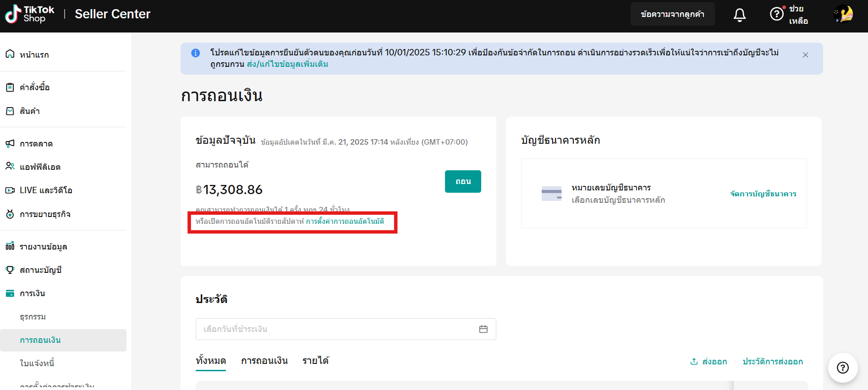868x390 pixels.
Task: Select การถอนเงิน submenu item
Action: click(63, 340)
